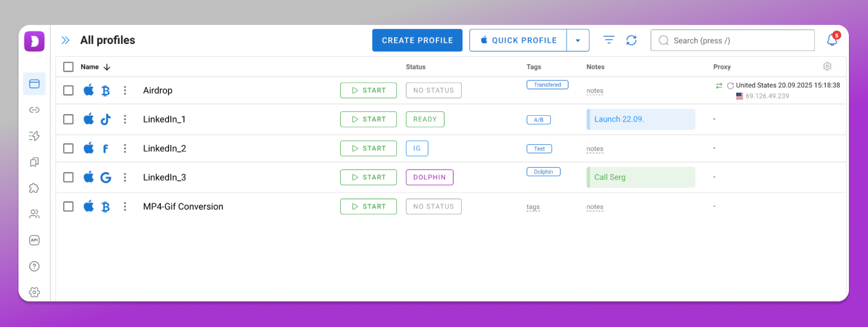Screen dimensions: 868x327
Task: Check the LinkedIn_3 profile checkbox
Action: (68, 177)
